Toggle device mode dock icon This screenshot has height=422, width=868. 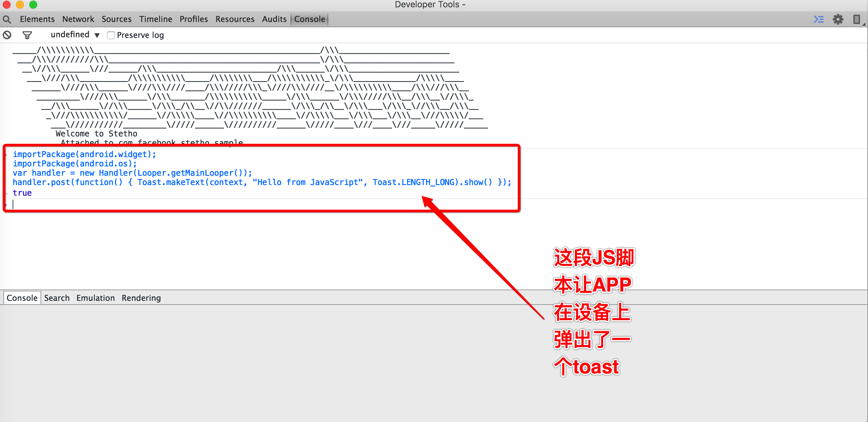tap(856, 19)
